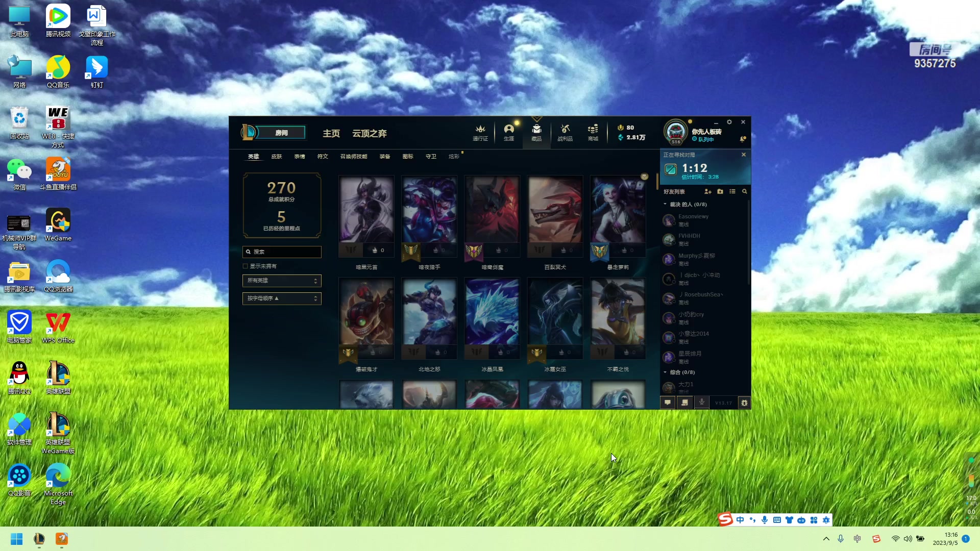Open 斗鱼直播伴侣 desktop icon
The height and width of the screenshot is (551, 980).
coord(58,174)
